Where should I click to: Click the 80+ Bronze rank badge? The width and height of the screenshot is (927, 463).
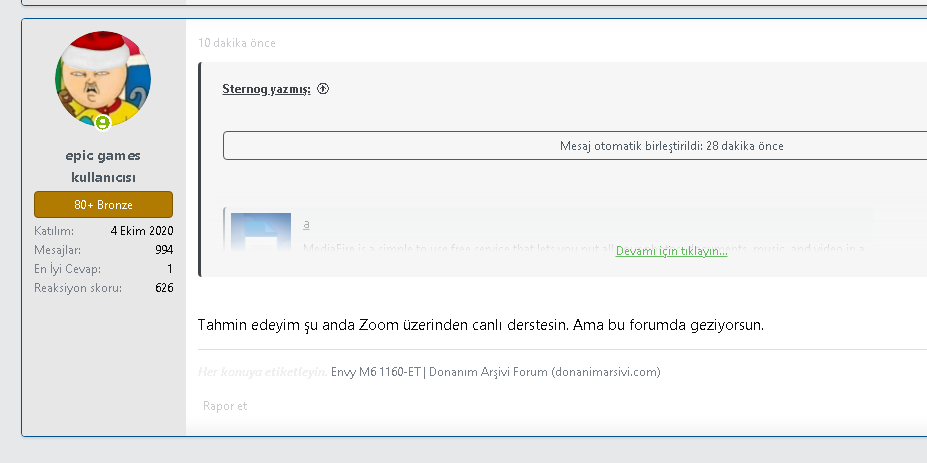click(x=103, y=205)
